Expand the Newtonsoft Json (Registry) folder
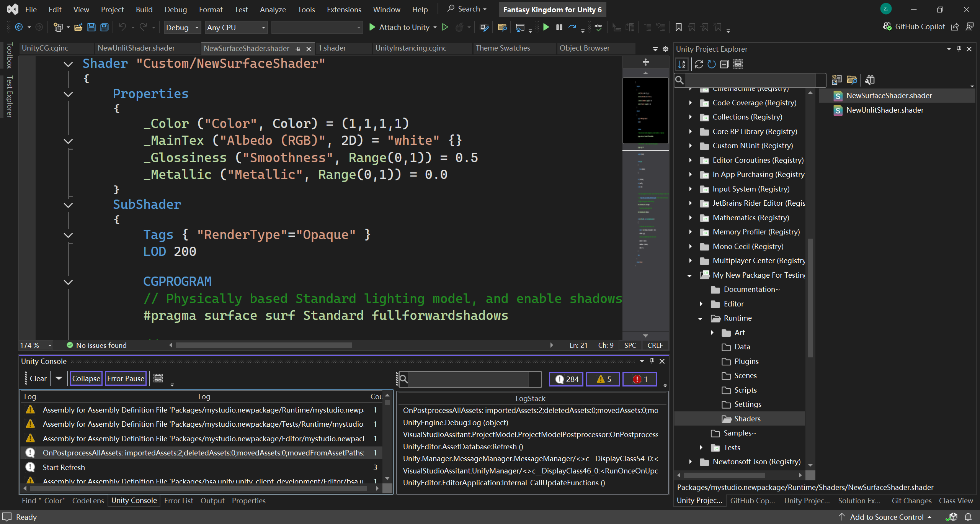This screenshot has width=980, height=524. pyautogui.click(x=690, y=462)
